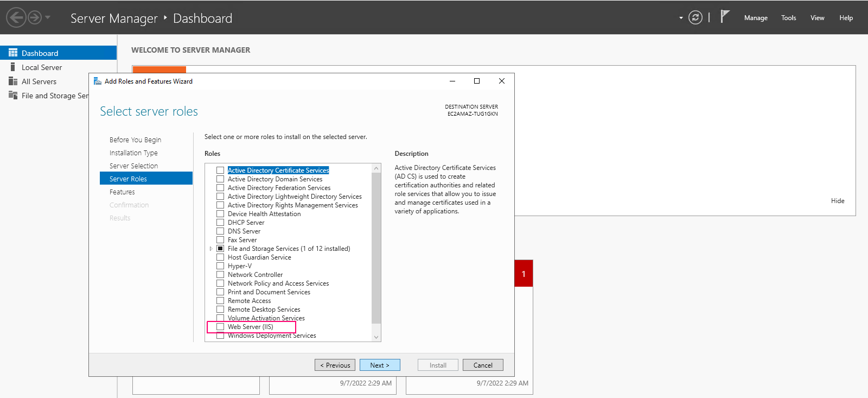This screenshot has width=868, height=398.
Task: Go to the Features wizard step
Action: 122,192
